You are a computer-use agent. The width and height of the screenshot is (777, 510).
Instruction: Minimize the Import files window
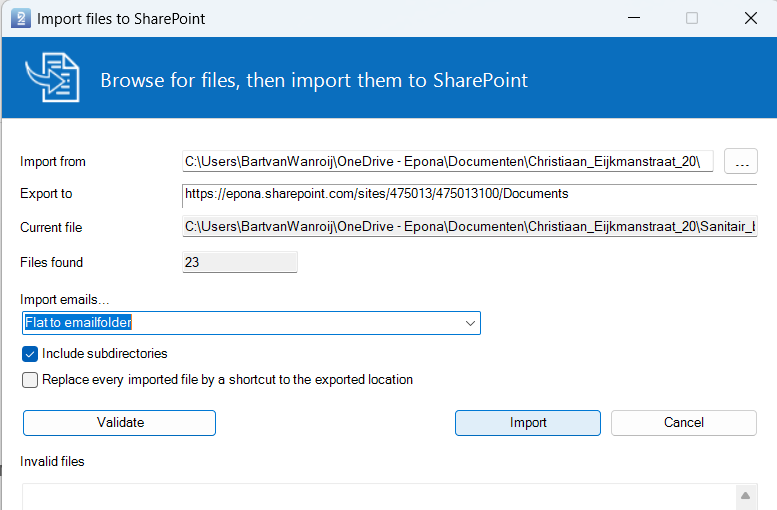(x=634, y=18)
